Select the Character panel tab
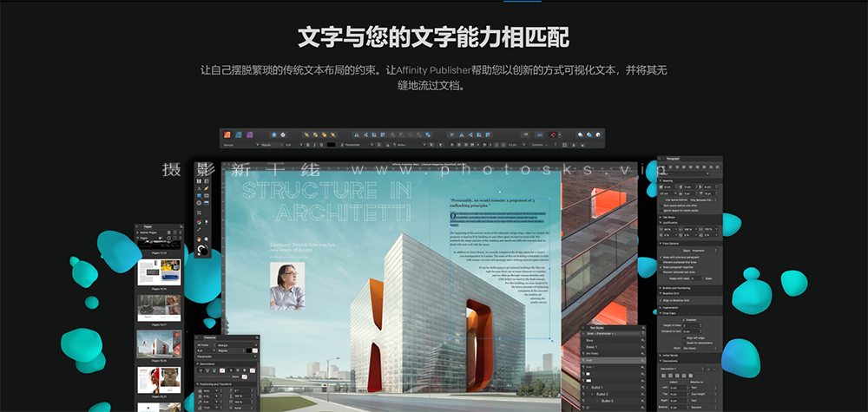Image resolution: width=868 pixels, height=412 pixels. (210, 337)
